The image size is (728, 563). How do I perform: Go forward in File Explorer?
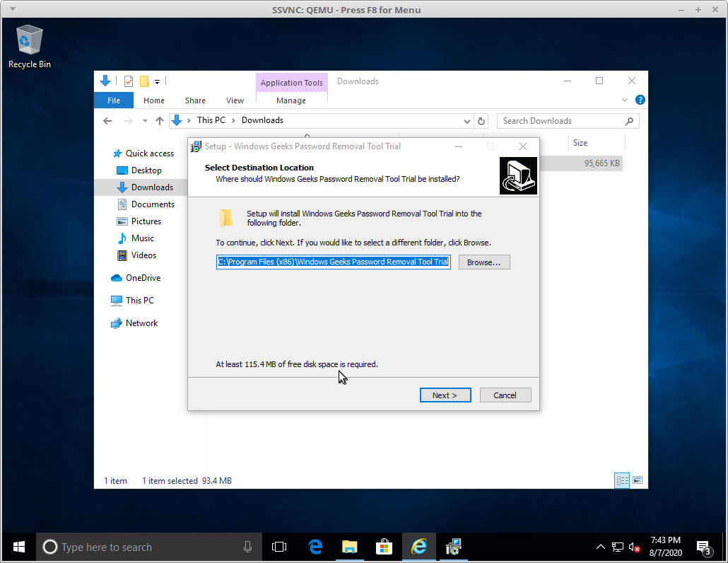[x=129, y=121]
